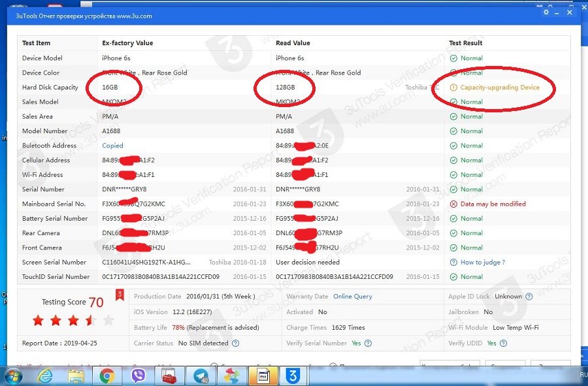Click help icon next to Verify UDID Yes
Screen dimensions: 588x386
(x=504, y=344)
